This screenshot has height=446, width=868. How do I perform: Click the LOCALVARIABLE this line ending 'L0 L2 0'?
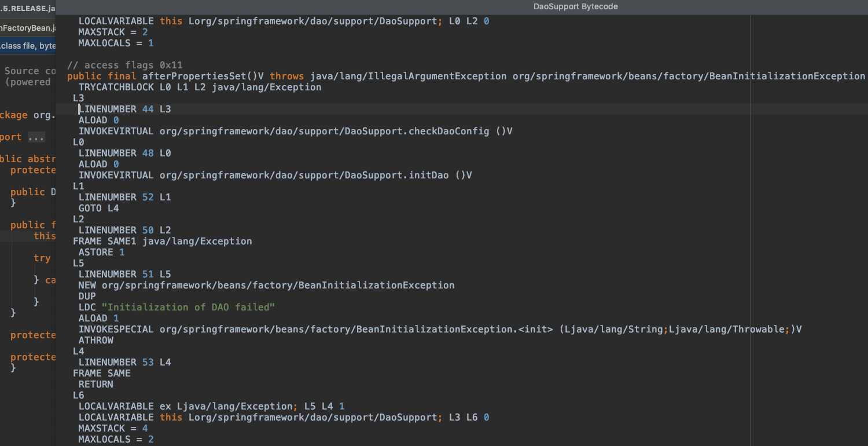click(x=284, y=21)
